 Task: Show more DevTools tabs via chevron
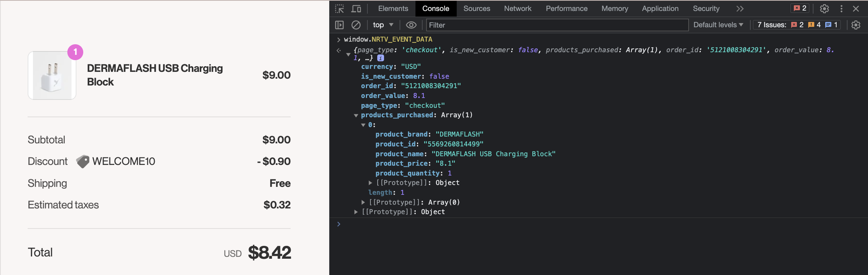740,9
